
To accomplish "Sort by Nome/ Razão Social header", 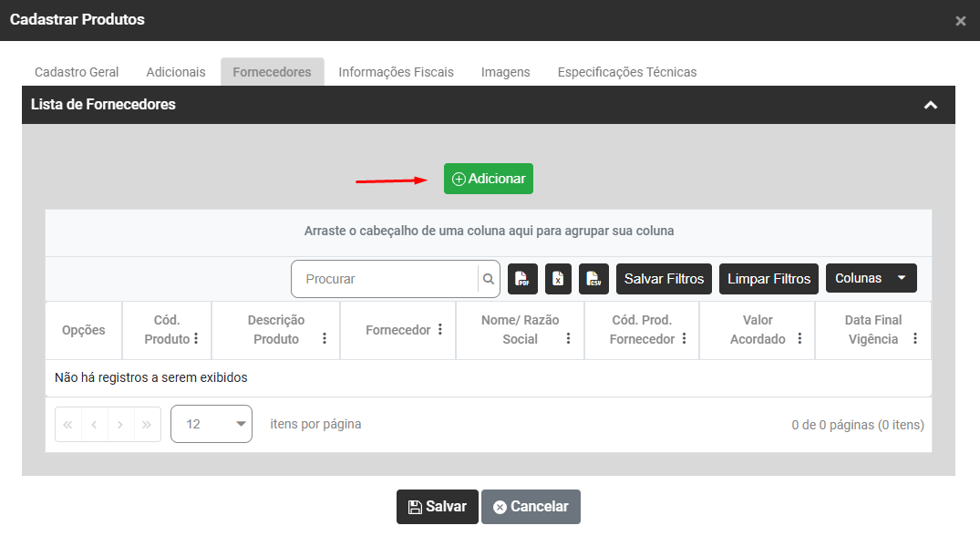I will point(520,330).
